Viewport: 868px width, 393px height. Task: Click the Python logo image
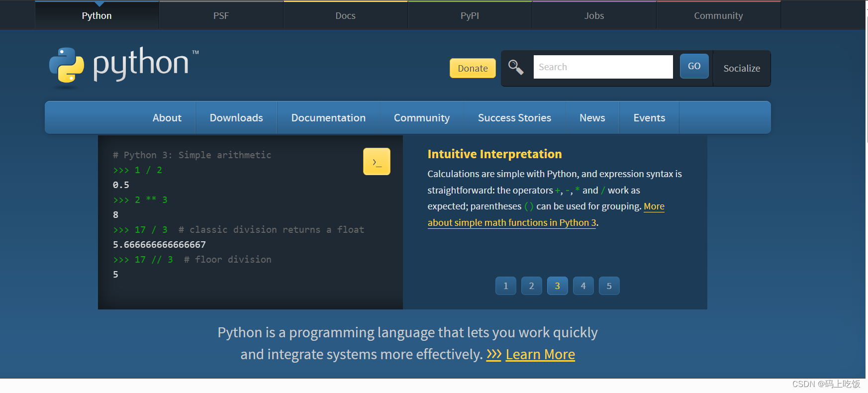(124, 68)
